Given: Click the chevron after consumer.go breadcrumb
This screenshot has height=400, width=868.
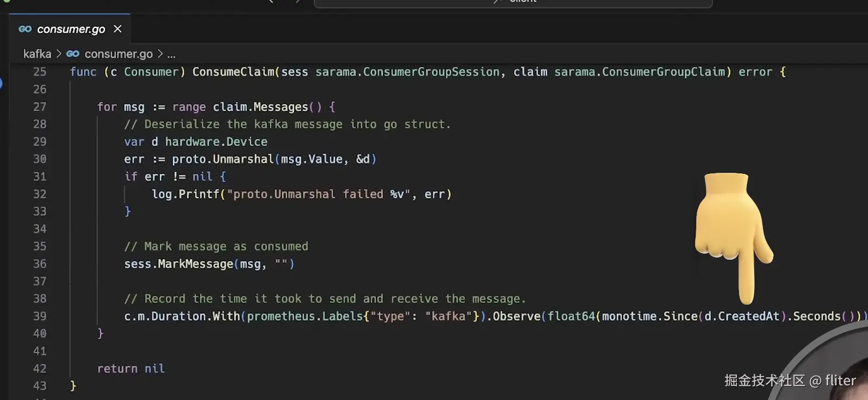Looking at the screenshot, I should 160,54.
